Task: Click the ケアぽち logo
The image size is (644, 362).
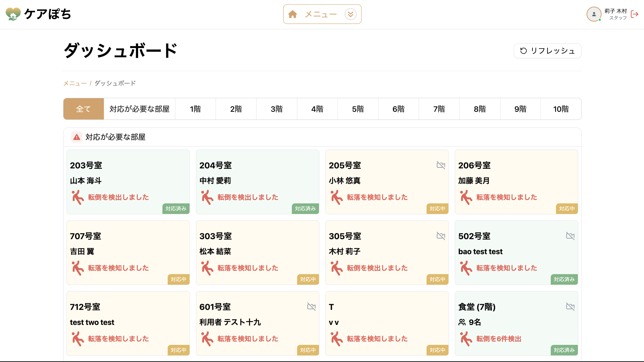Action: (x=38, y=14)
